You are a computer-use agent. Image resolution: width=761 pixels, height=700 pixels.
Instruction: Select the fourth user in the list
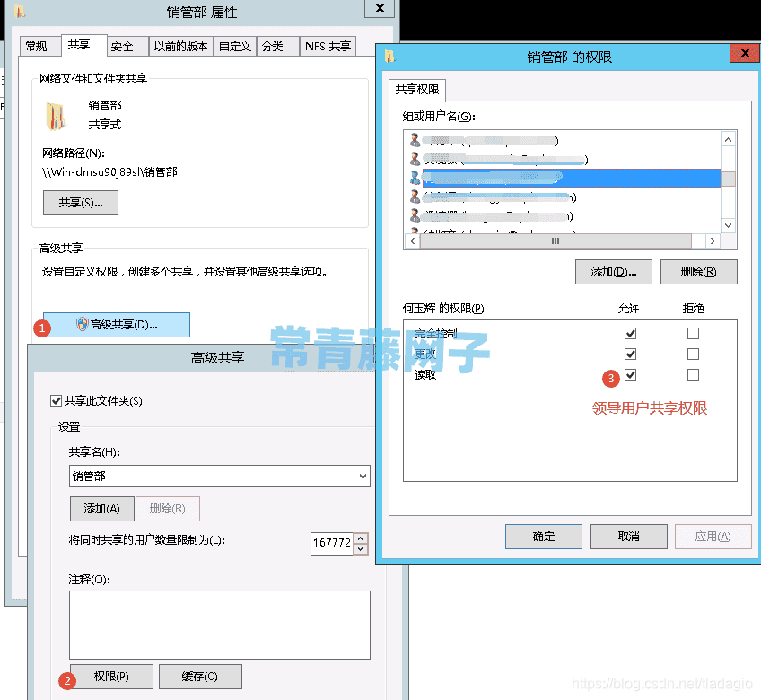click(x=563, y=197)
